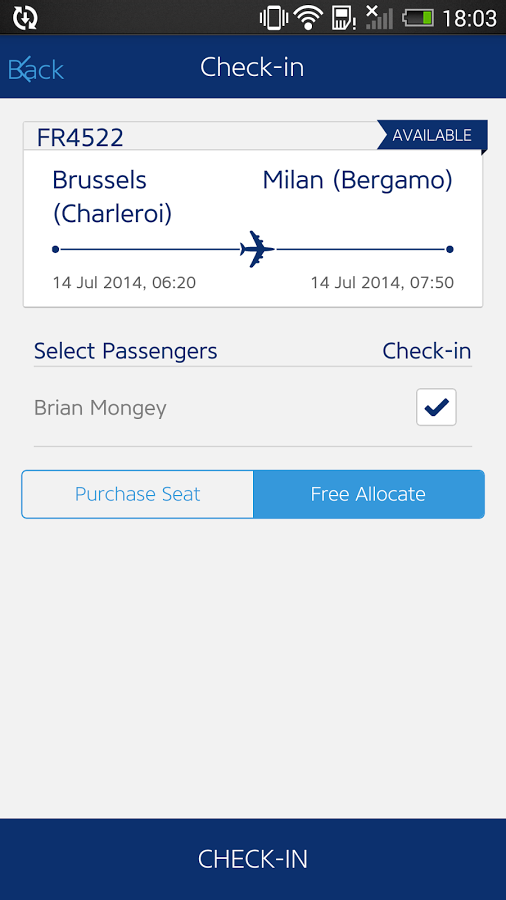
Task: Tap the Milan (Bergamo) destination label
Action: pyautogui.click(x=357, y=180)
